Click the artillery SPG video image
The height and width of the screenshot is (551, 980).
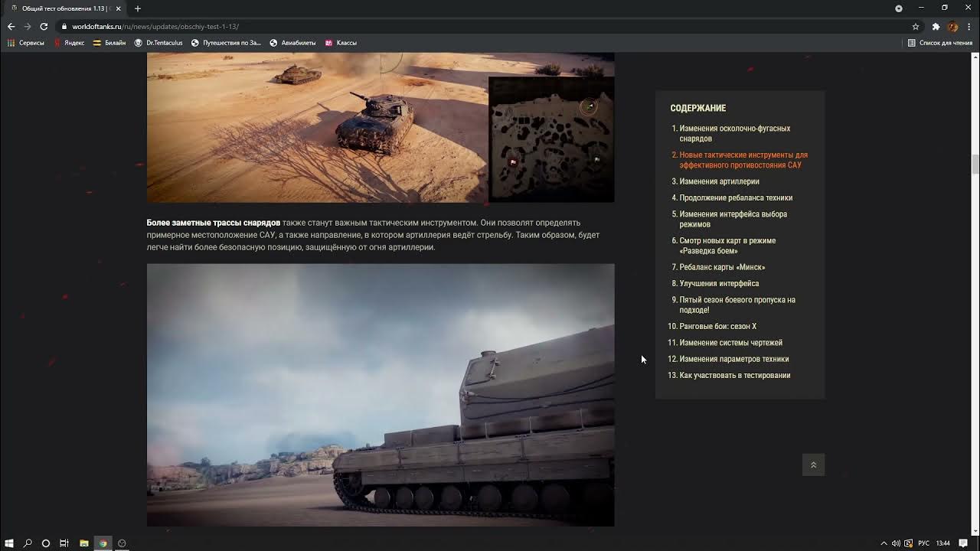[x=381, y=395]
